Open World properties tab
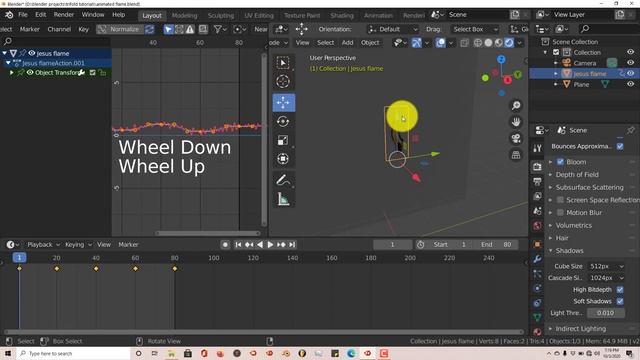 point(537,226)
